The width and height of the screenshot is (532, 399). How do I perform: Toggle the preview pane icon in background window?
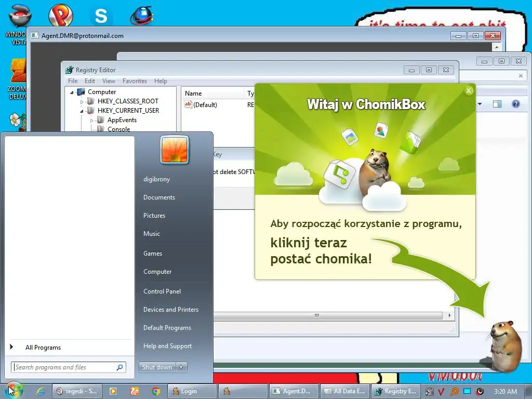pos(497,104)
